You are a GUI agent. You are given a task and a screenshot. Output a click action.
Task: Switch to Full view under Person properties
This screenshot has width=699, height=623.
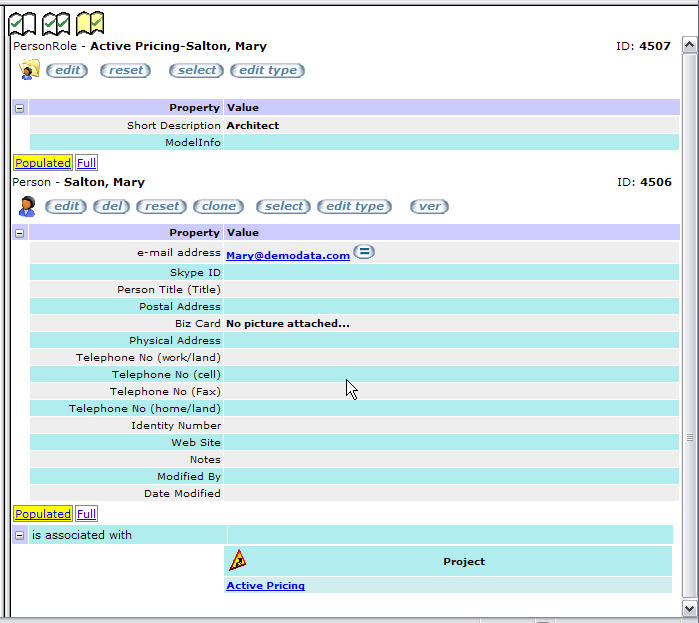87,514
